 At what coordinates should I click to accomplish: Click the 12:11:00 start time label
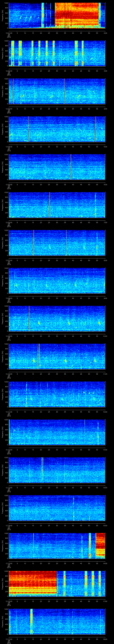click(x=9, y=412)
